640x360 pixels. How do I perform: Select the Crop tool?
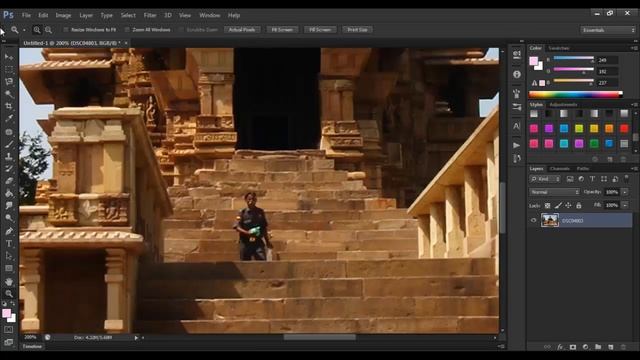coord(9,106)
